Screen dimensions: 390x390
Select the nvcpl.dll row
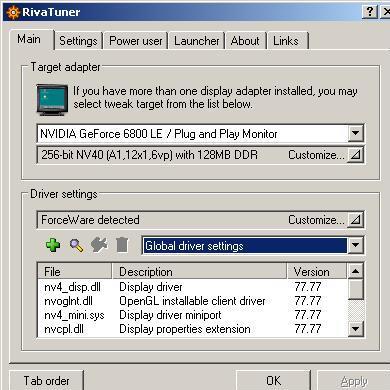coord(192,329)
